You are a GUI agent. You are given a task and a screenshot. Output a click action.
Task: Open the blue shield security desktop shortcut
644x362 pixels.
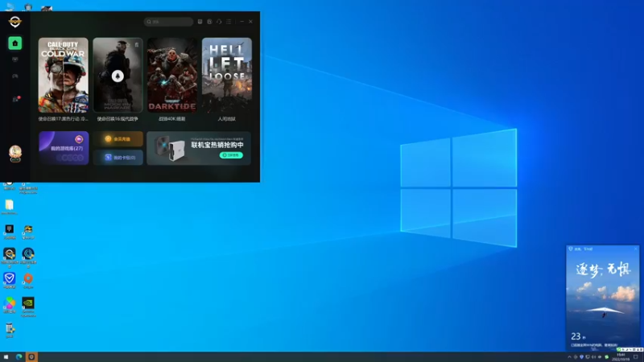click(10, 281)
